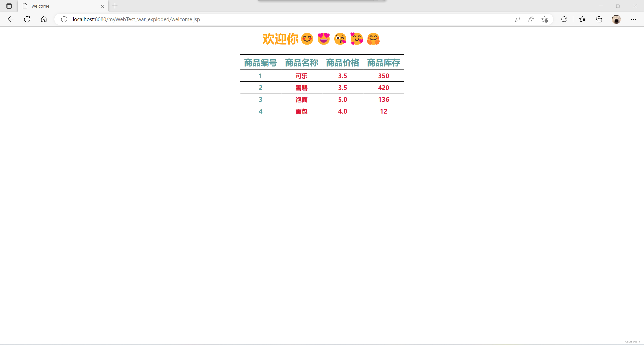Screen dimensions: 644x345
Task: Select the welcome tab
Action: (x=63, y=6)
